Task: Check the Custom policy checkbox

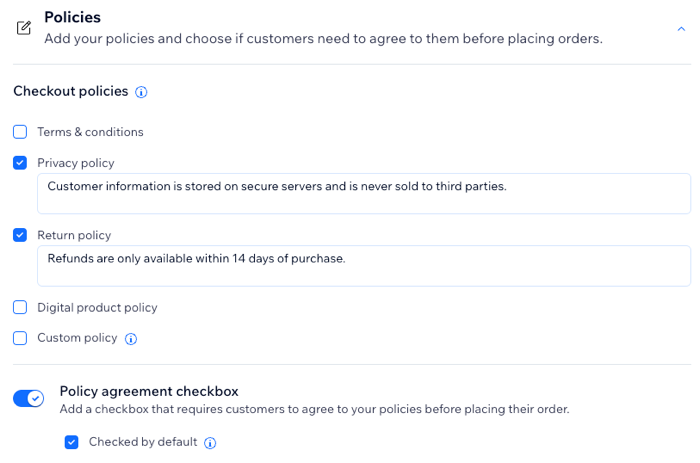Action: 20,338
